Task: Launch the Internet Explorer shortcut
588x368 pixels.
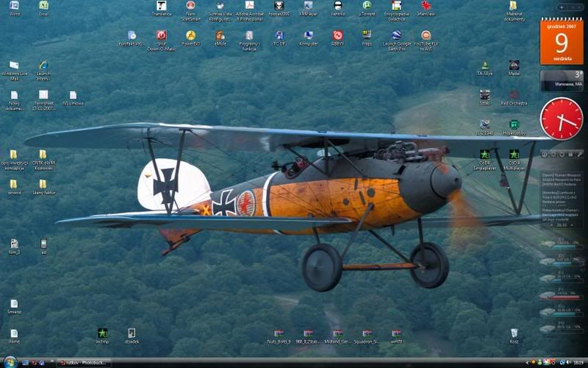Action: pos(43,71)
